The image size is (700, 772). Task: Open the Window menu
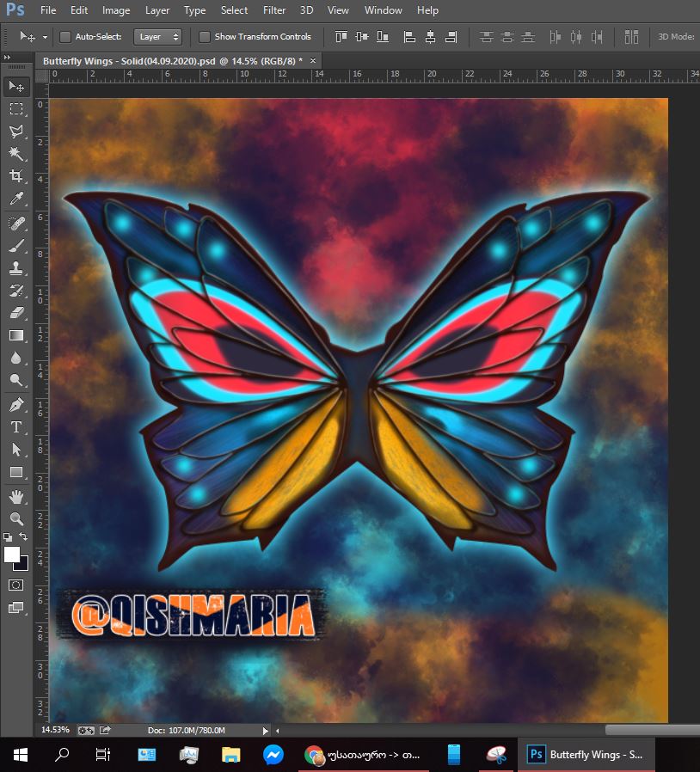pos(383,10)
